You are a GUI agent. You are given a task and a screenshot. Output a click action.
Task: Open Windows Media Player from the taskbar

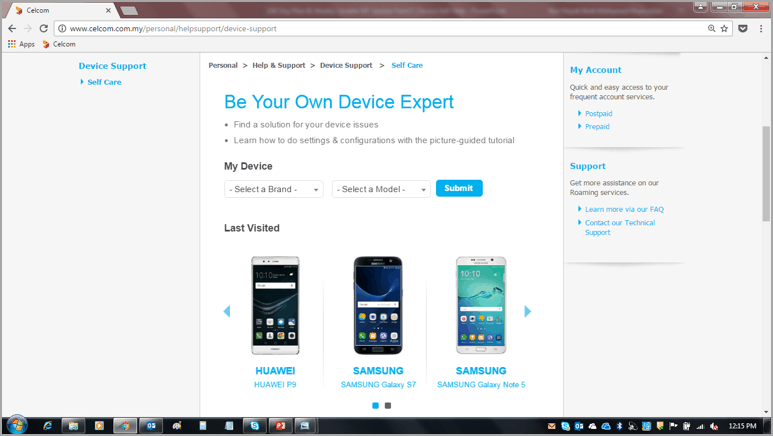pos(99,426)
